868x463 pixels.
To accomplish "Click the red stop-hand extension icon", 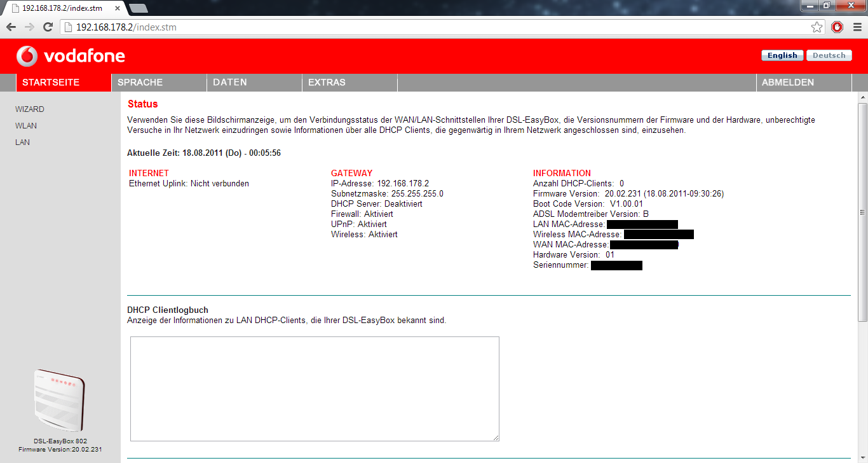I will 837,27.
